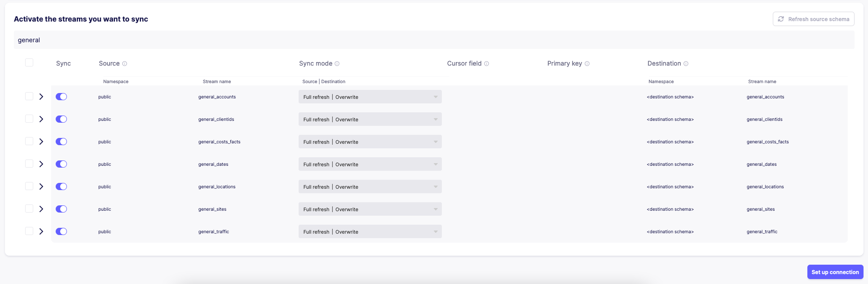Image resolution: width=868 pixels, height=284 pixels.
Task: Open sync mode dropdown for general_locations
Action: point(370,186)
